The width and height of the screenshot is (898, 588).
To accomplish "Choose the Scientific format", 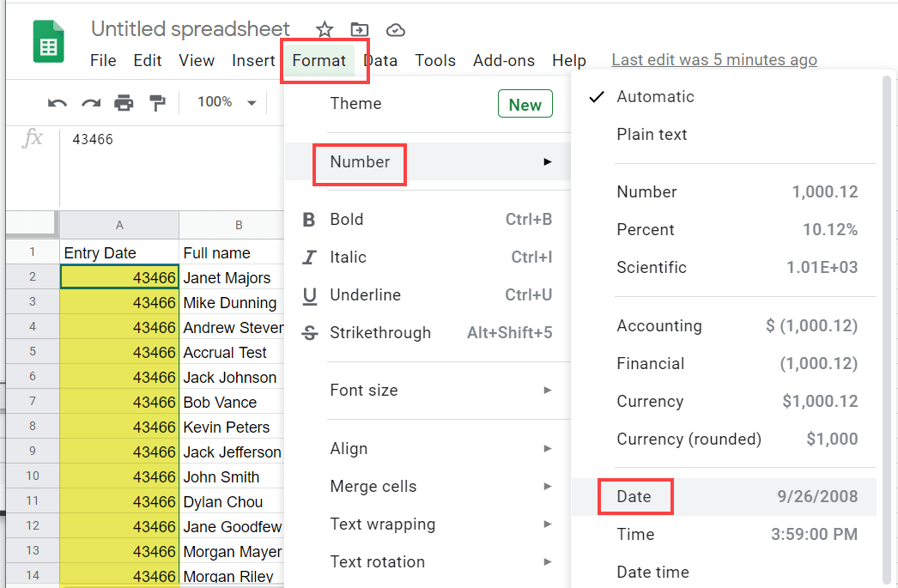I will (x=724, y=267).
